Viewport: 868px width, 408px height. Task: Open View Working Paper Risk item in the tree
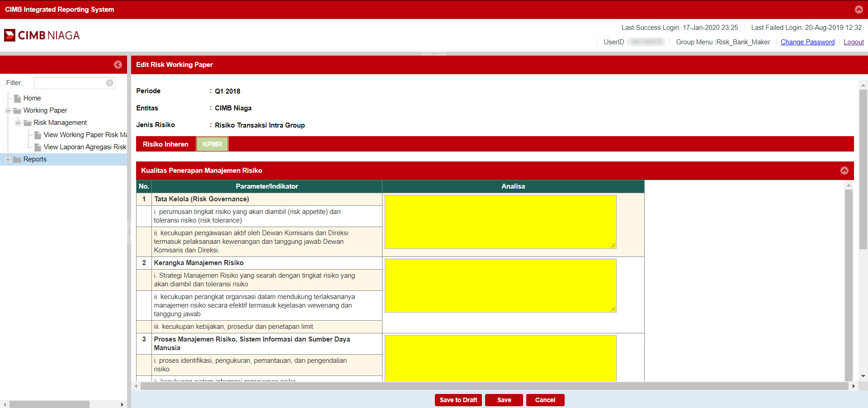coord(85,135)
